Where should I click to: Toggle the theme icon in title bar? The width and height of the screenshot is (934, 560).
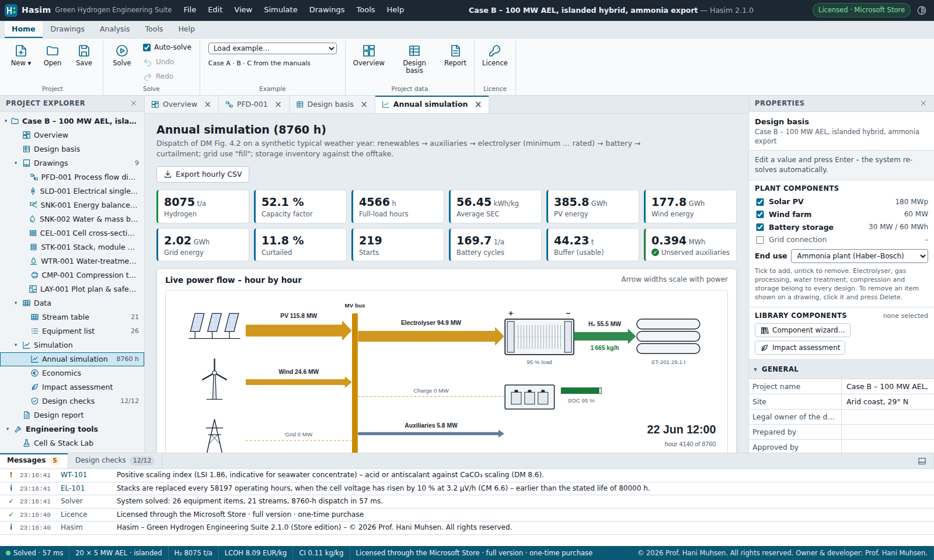(x=922, y=10)
